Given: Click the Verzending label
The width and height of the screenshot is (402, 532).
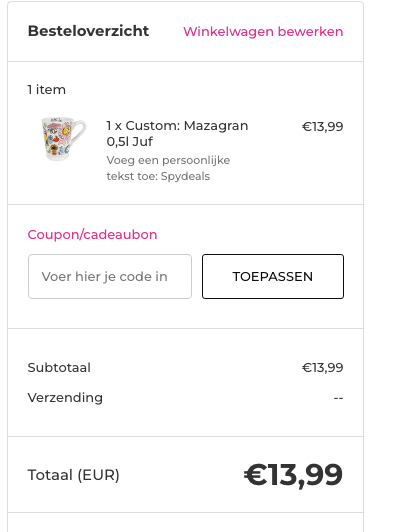Looking at the screenshot, I should (x=65, y=398).
